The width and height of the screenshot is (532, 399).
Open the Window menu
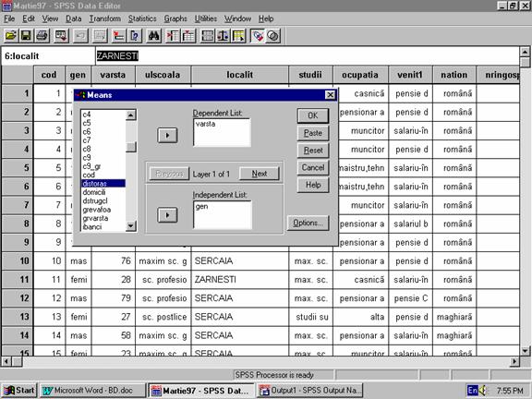click(237, 18)
